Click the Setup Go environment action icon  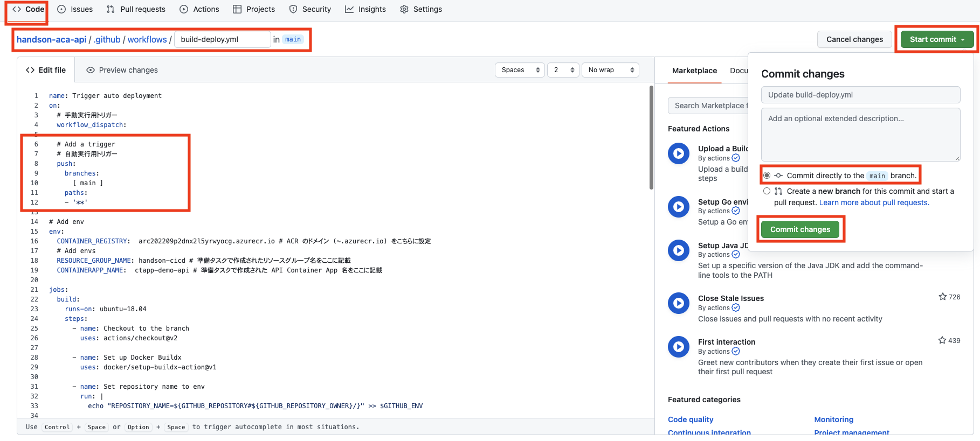679,207
